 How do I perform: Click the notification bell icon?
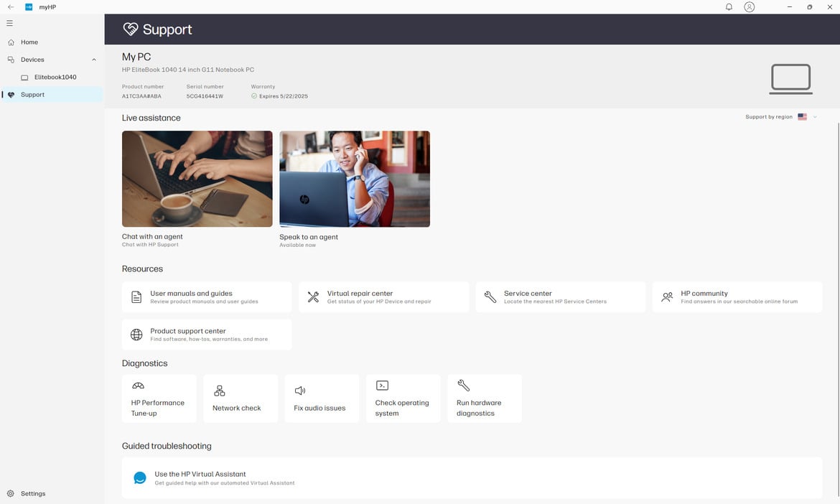pos(729,7)
